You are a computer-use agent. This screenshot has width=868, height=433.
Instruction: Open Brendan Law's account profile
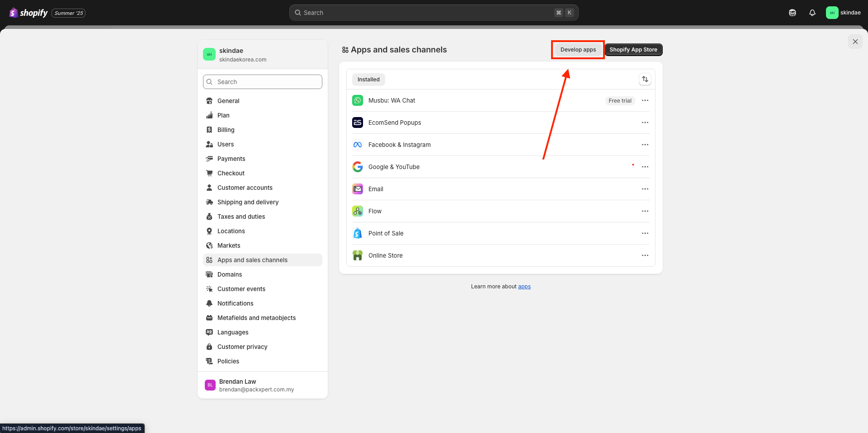[x=263, y=385]
